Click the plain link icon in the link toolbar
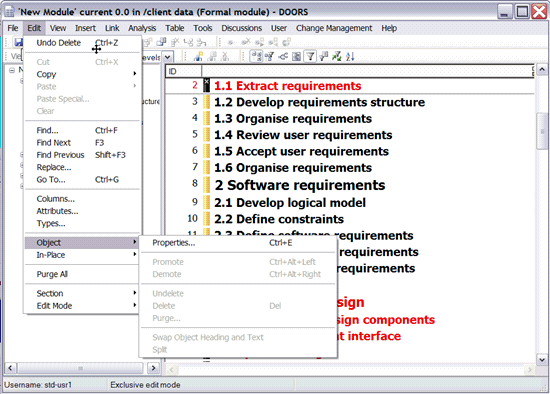The image size is (550, 394). [x=231, y=42]
